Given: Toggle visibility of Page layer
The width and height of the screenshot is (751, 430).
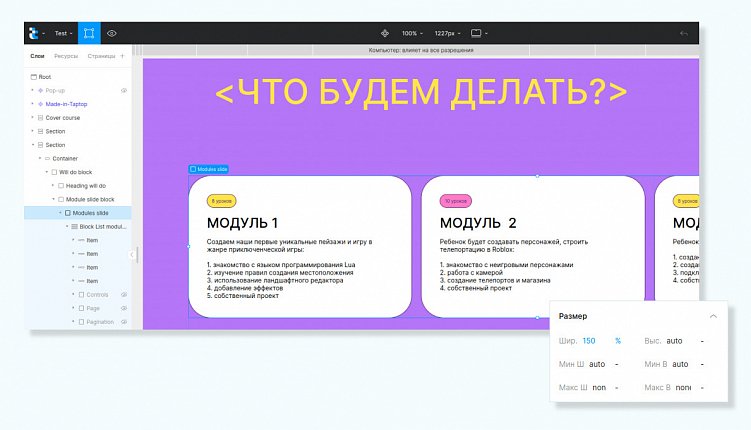Looking at the screenshot, I should [x=124, y=308].
